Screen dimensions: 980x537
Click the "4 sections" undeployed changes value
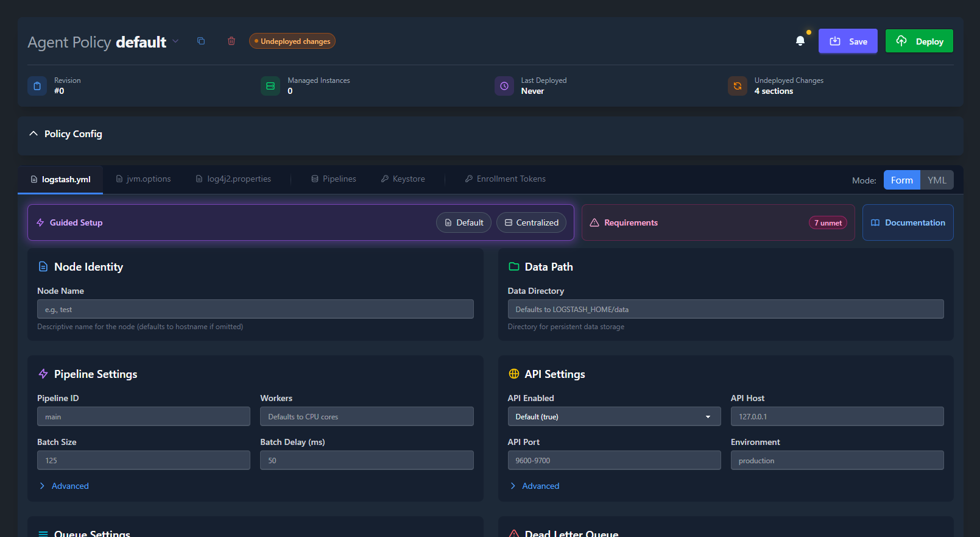pyautogui.click(x=774, y=91)
